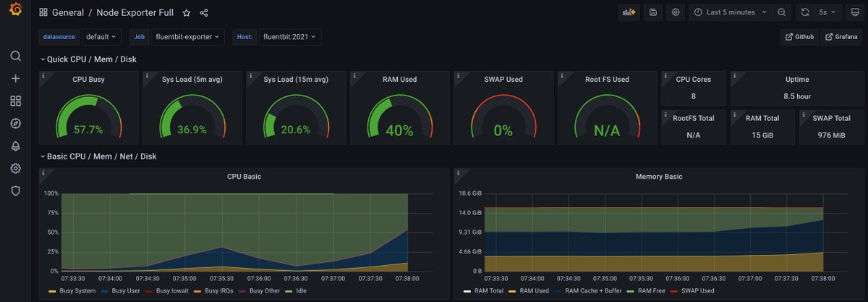Collapse the Basic CPU / Mem / Net / Disk row

click(98, 156)
